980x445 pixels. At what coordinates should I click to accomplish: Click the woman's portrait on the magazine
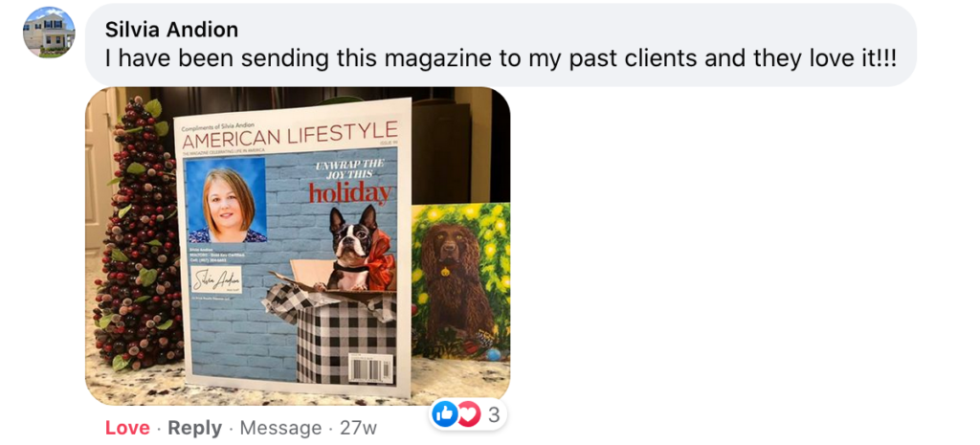pos(226,200)
